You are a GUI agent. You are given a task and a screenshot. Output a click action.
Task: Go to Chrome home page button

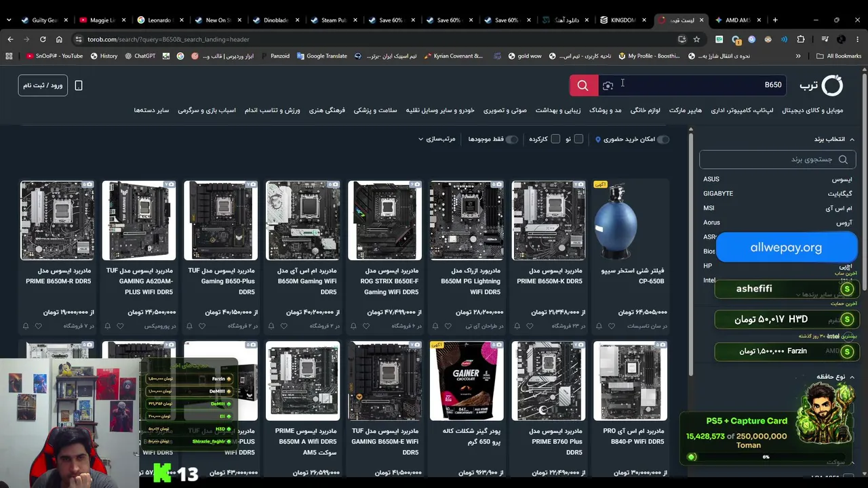click(59, 39)
